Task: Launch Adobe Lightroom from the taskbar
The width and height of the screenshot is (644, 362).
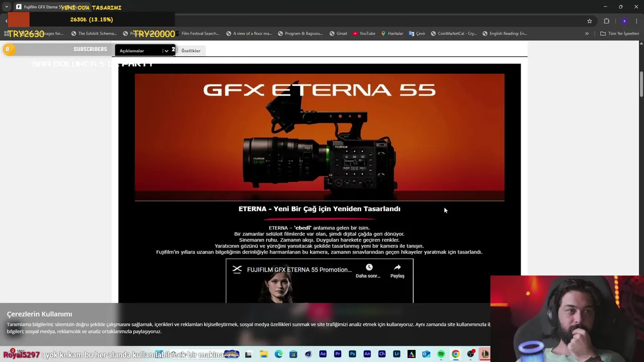Action: [x=396, y=354]
